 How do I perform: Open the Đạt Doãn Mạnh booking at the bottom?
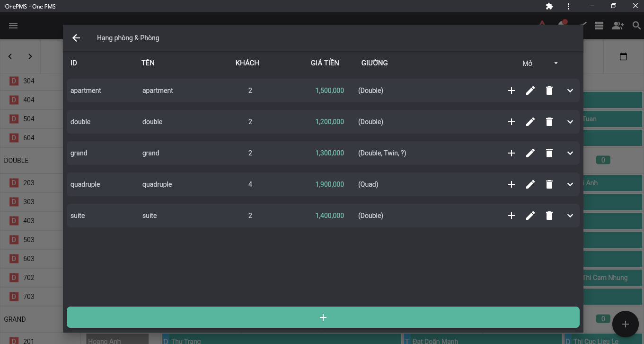tap(483, 338)
